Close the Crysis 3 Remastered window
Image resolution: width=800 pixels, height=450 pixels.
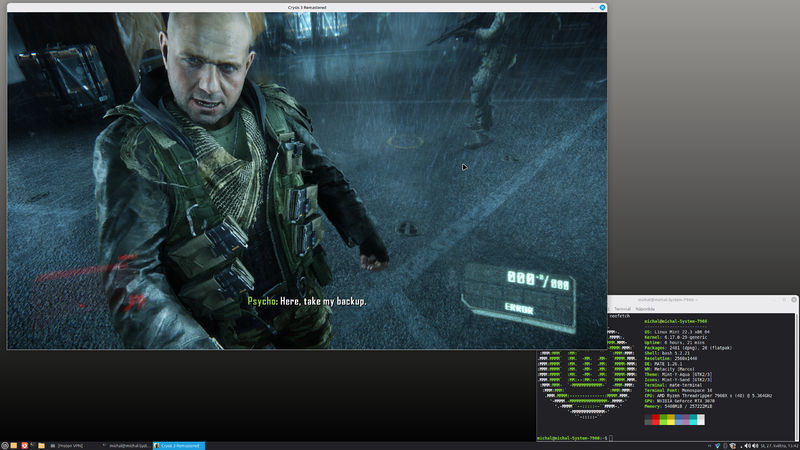(x=602, y=7)
